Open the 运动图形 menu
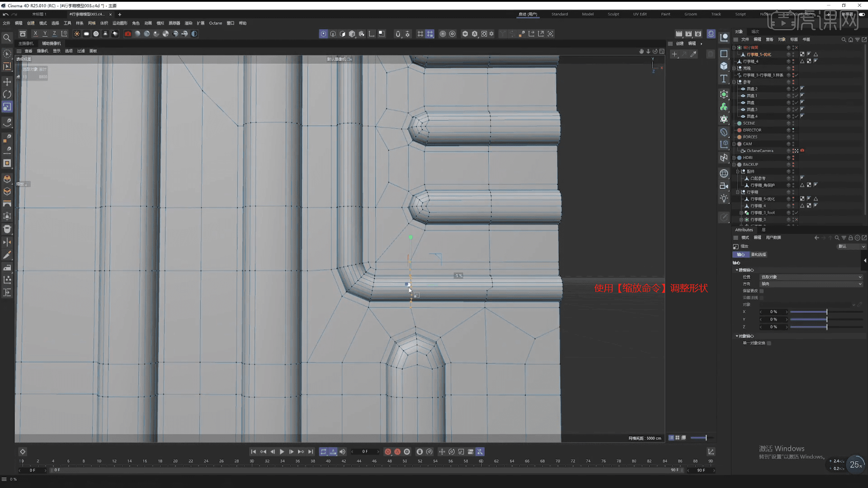 click(x=120, y=23)
